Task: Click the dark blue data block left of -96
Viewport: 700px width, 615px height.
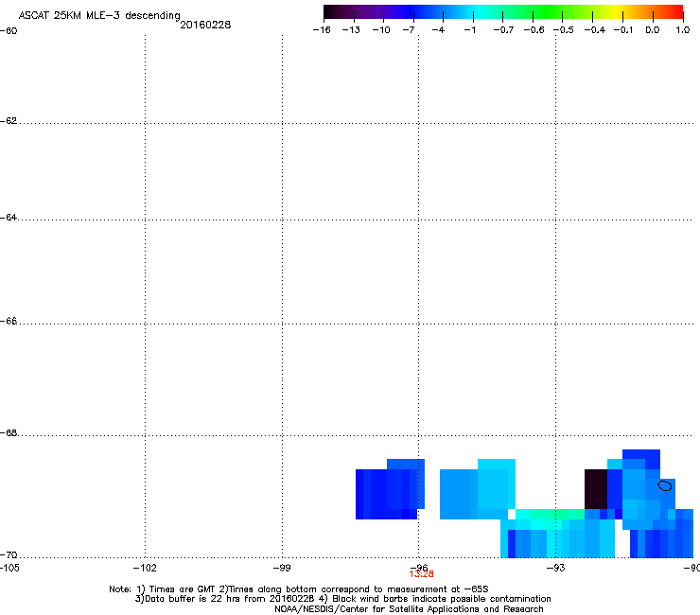Action: point(390,489)
